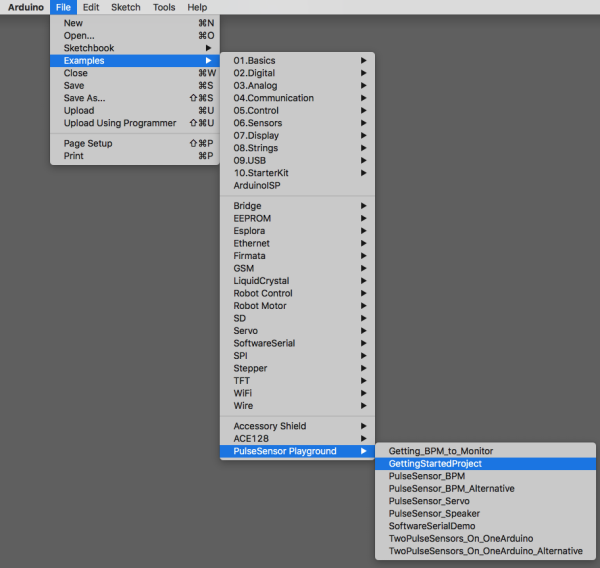Open the PulseSensor_Servo example

[485, 501]
